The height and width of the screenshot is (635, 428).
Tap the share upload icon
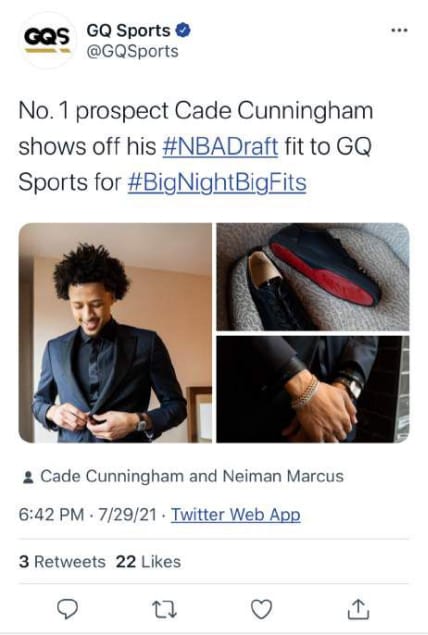click(358, 609)
